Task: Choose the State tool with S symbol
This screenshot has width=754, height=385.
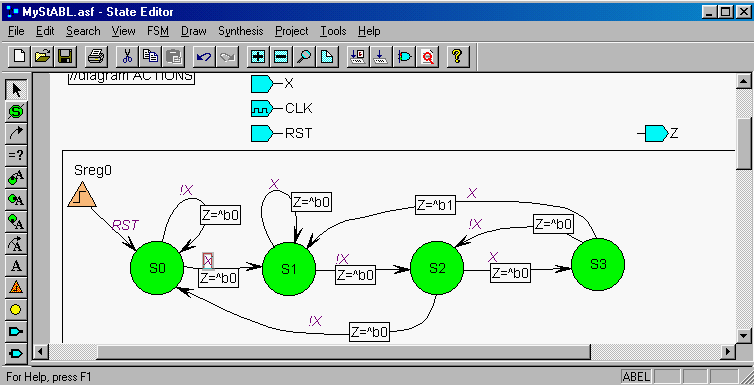Action: (16, 112)
